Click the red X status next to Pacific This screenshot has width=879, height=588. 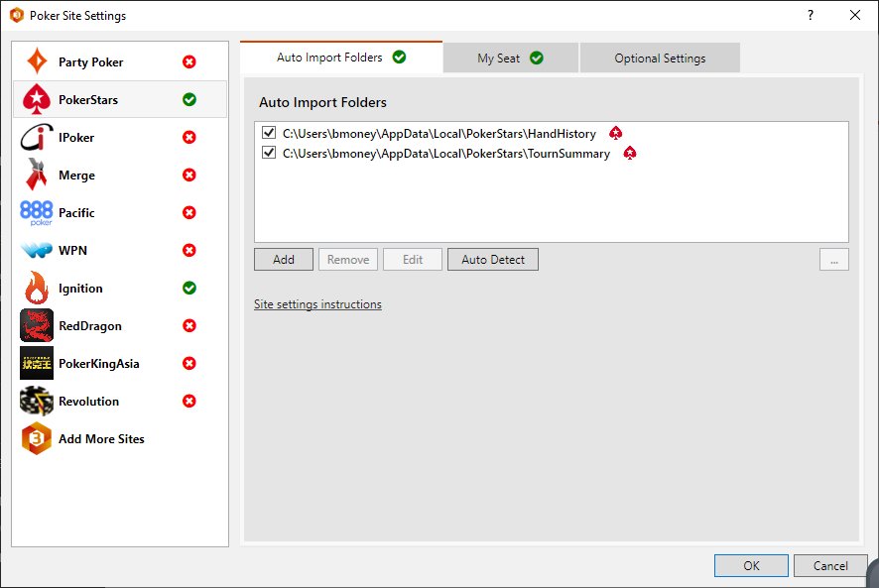189,212
